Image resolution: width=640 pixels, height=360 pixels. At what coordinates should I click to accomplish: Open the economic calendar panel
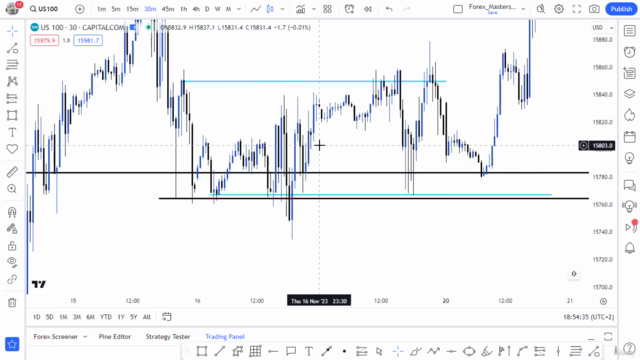(629, 137)
